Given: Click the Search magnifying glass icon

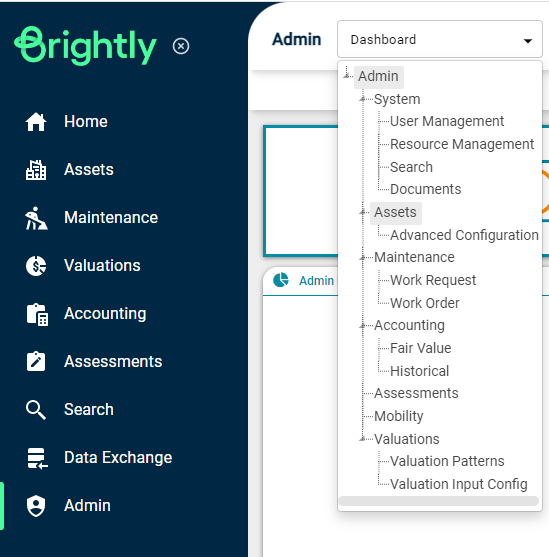Looking at the screenshot, I should click(x=36, y=410).
